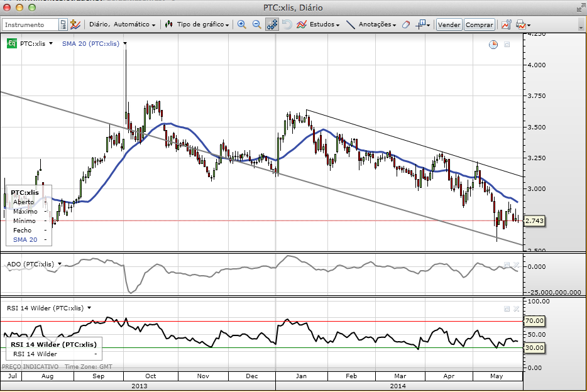The image size is (587, 392).
Task: Click the print chart icon
Action: pos(521,24)
